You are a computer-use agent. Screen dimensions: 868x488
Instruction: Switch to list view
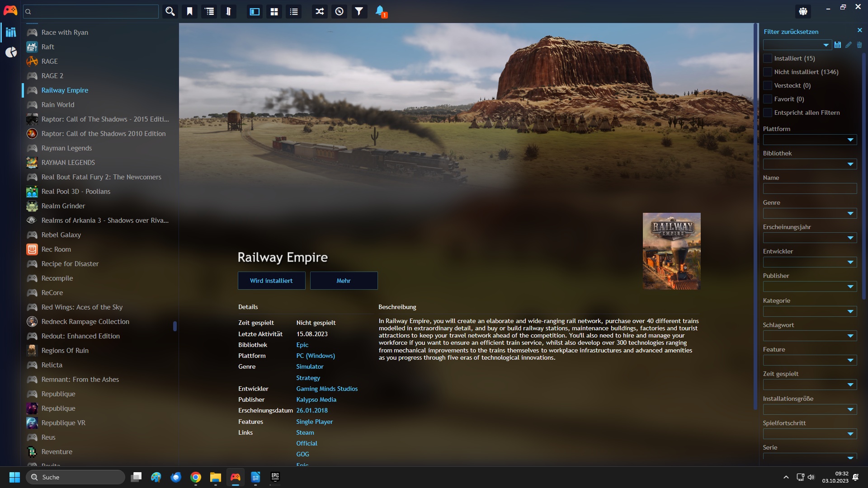point(293,11)
